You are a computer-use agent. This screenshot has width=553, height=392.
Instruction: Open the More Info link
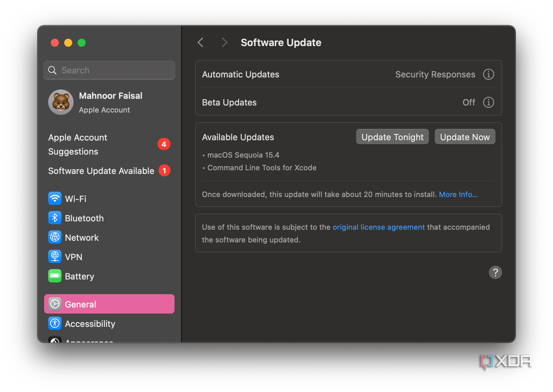click(x=458, y=194)
